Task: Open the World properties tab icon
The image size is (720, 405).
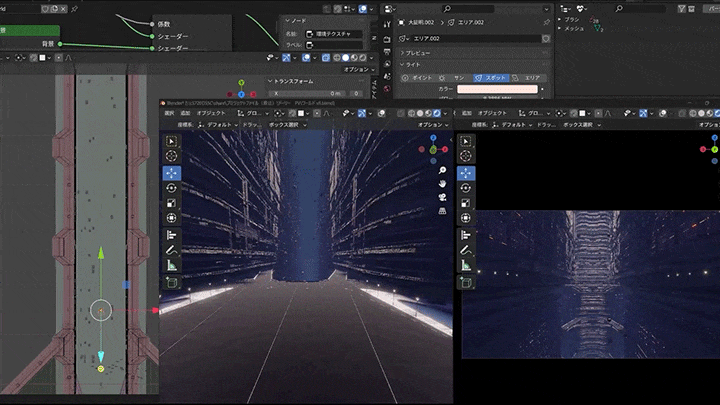Action: point(387,89)
